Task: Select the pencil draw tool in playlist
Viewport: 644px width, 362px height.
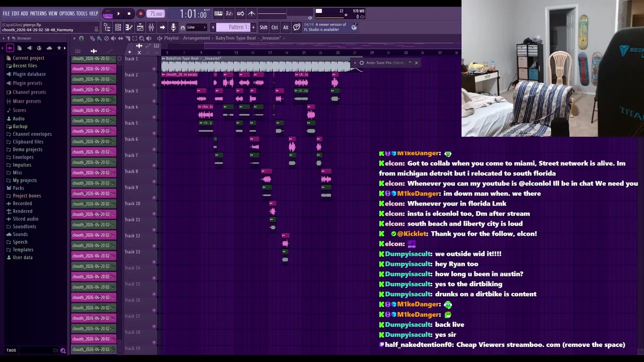Action: (92, 38)
